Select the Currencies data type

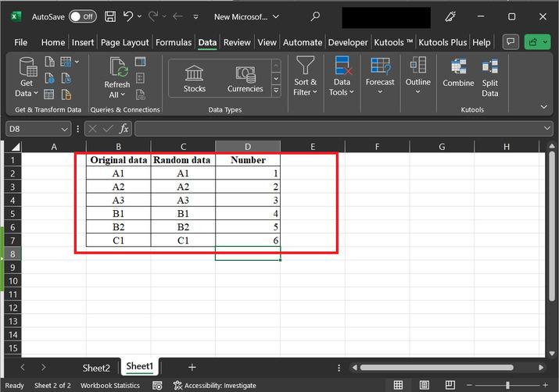pyautogui.click(x=245, y=79)
